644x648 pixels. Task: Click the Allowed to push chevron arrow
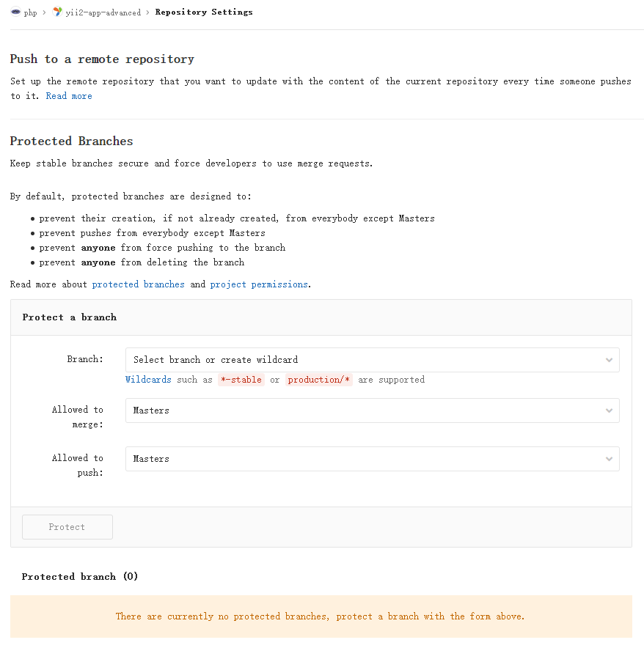609,459
